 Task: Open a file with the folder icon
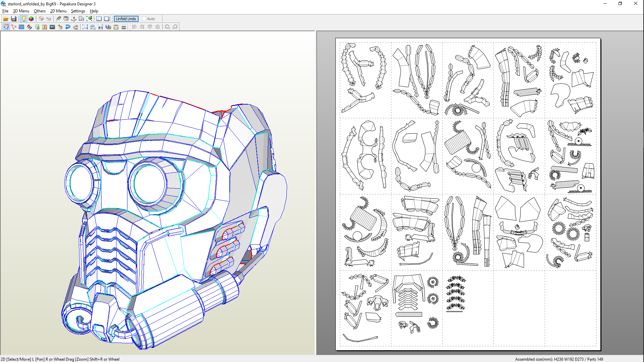coord(6,19)
